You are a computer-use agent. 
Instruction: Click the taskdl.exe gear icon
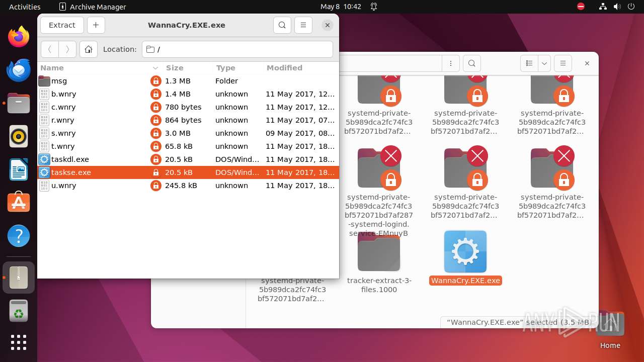(44, 159)
